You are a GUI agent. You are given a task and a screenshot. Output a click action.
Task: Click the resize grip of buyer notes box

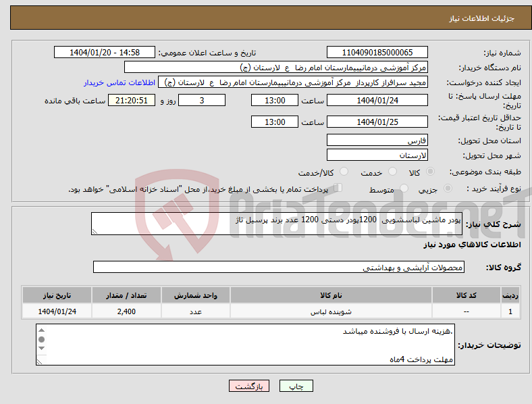point(39,362)
